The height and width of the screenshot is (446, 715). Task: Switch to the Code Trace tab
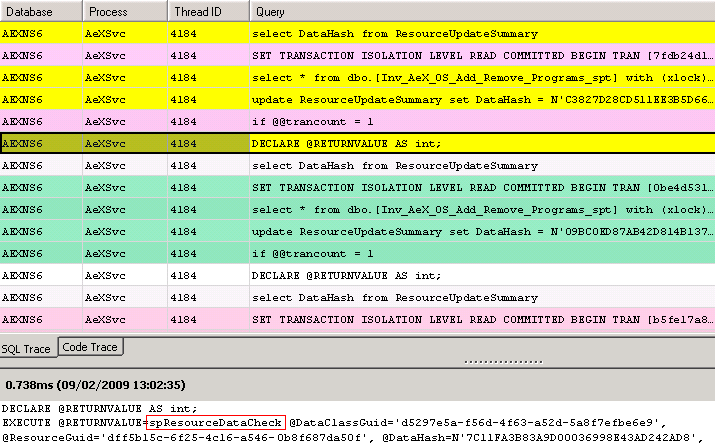click(x=89, y=347)
